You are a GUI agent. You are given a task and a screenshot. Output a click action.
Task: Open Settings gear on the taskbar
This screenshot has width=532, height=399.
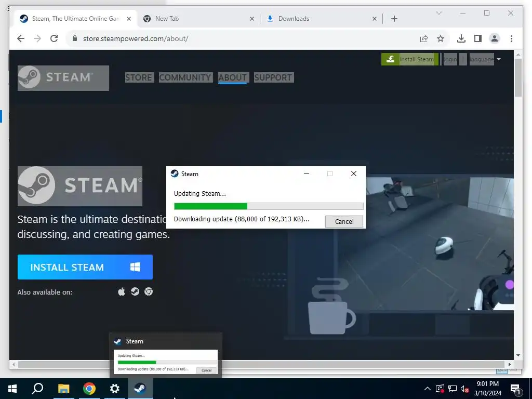pos(115,389)
